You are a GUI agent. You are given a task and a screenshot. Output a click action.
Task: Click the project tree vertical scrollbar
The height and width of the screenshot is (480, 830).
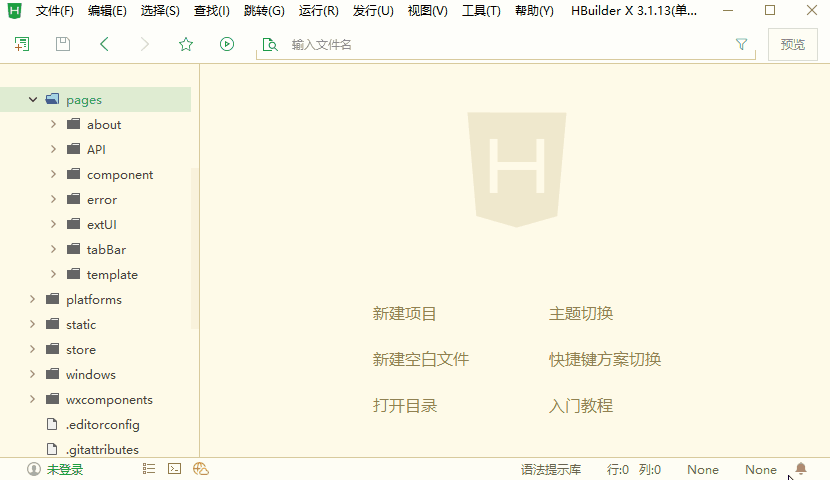coord(194,248)
